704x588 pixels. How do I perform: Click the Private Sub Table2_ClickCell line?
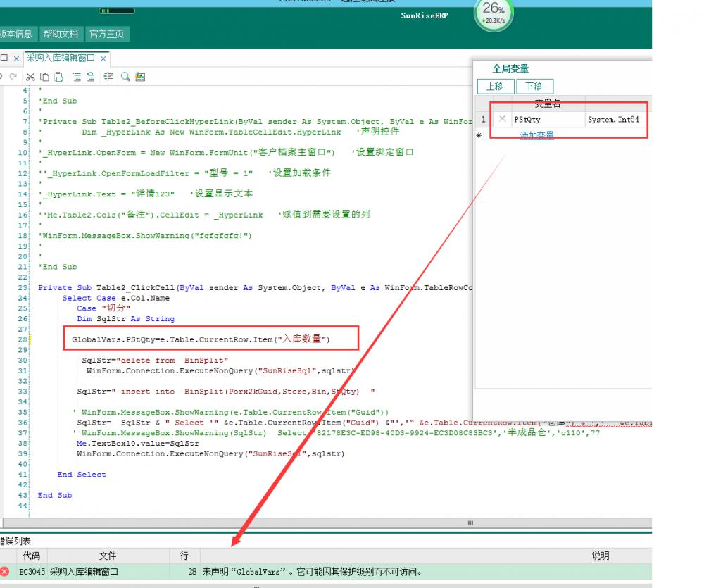[x=255, y=287]
